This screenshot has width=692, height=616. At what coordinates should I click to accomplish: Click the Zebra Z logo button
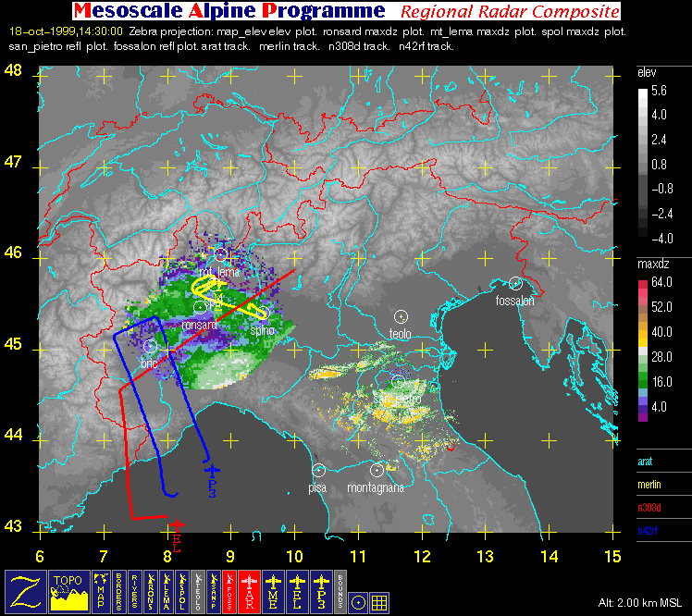point(26,592)
